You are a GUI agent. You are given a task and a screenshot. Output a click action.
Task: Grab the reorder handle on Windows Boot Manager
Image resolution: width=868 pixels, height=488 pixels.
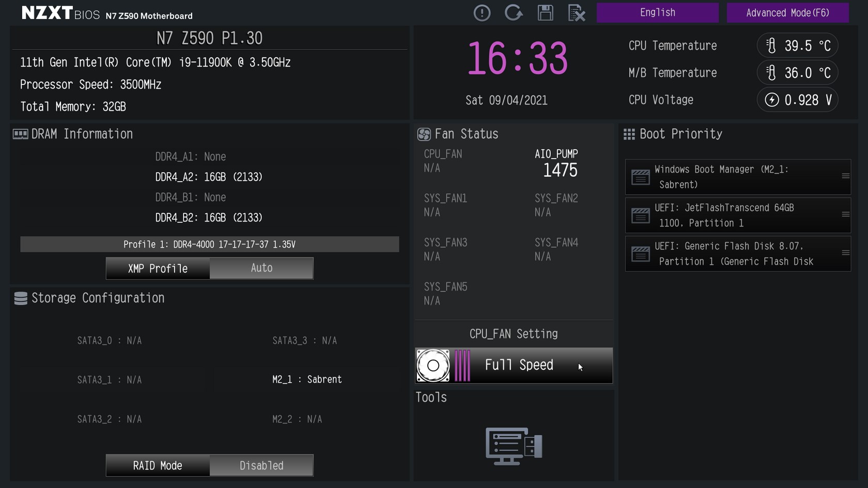point(845,176)
